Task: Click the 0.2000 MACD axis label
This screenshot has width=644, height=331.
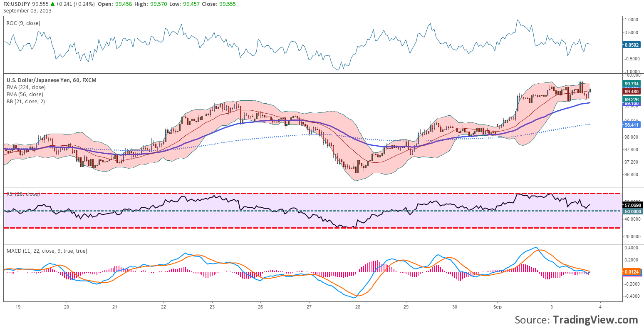Action: coord(632,260)
